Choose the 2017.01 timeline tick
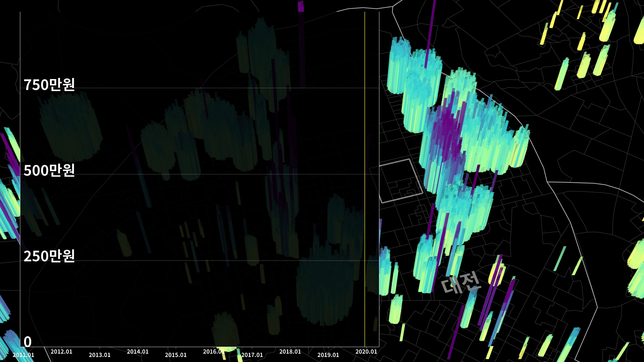 [252, 355]
